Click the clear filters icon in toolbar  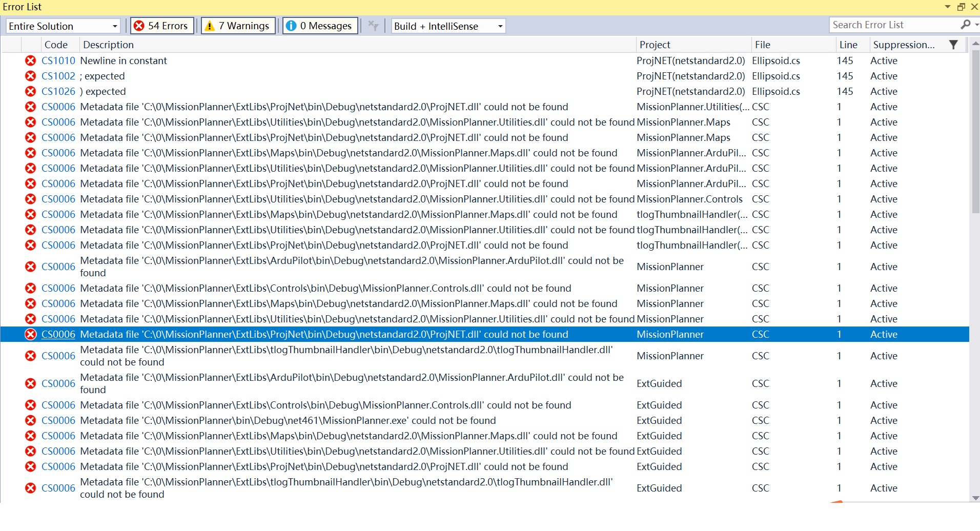pyautogui.click(x=374, y=26)
